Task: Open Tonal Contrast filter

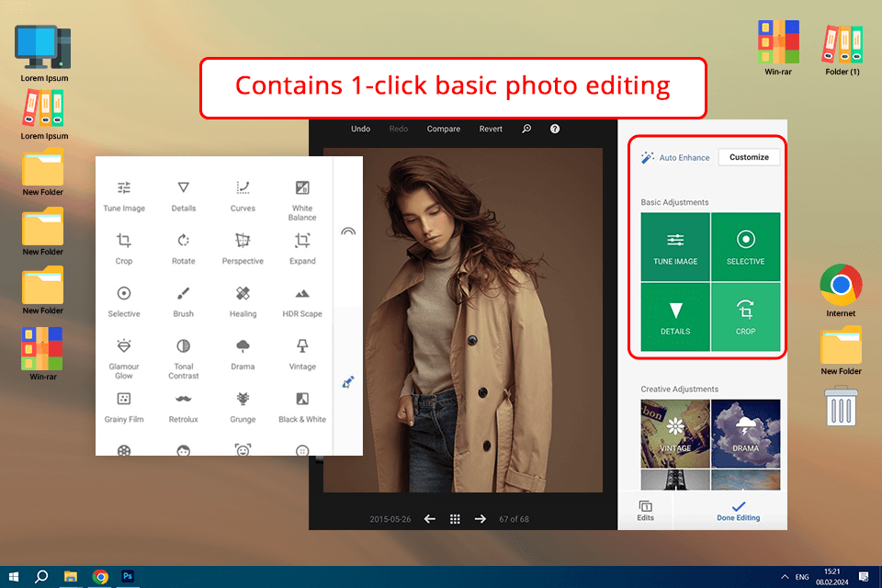Action: pos(184,358)
